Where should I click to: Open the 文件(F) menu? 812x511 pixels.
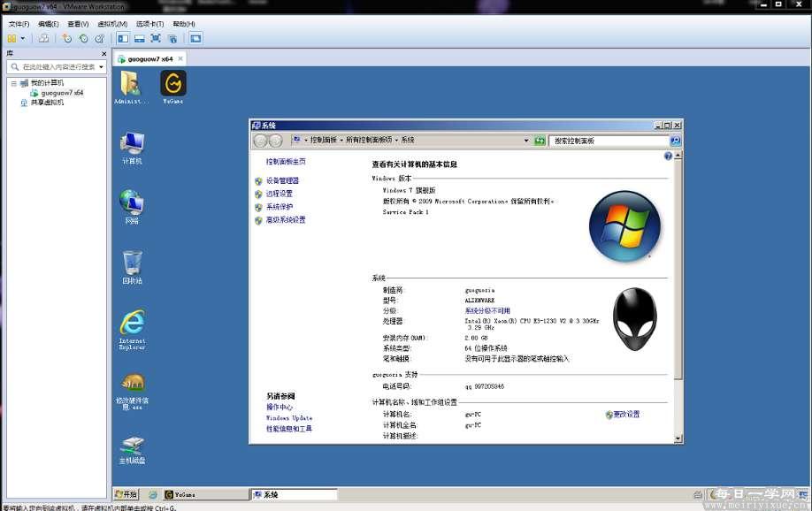pos(19,24)
